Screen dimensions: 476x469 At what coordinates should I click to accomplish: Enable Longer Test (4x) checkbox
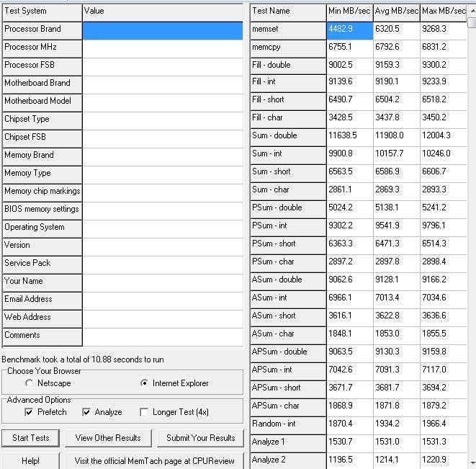pos(144,412)
